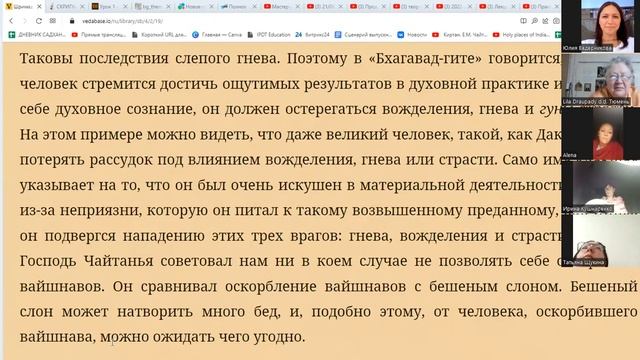The image size is (640, 360).
Task: Close the YouTube 'Мастер' tab
Action: click(298, 7)
